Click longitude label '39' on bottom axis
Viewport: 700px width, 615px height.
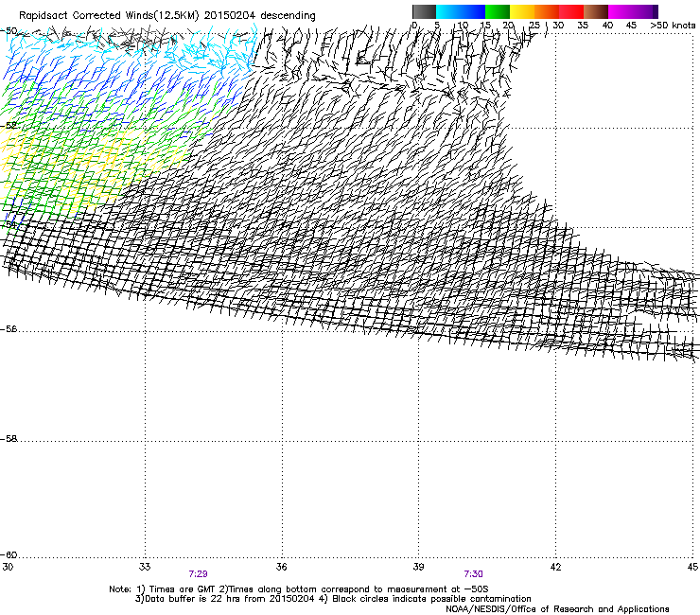pyautogui.click(x=418, y=567)
